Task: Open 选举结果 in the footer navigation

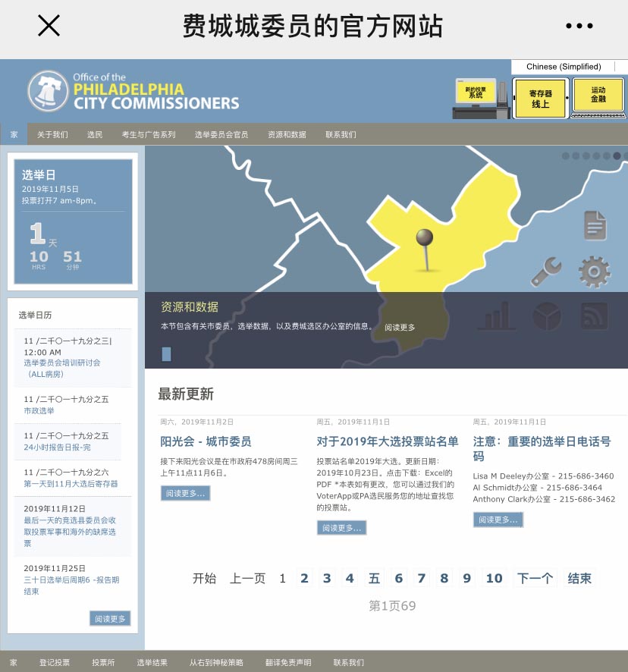Action: [152, 663]
